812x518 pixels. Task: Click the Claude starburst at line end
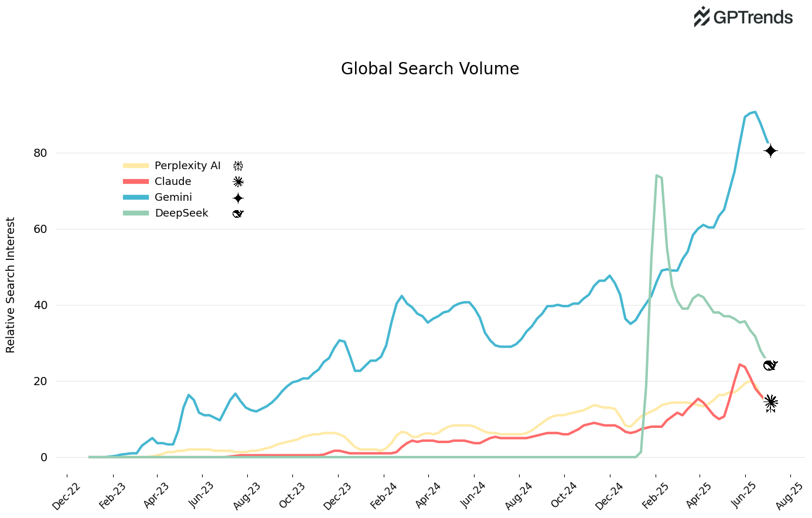click(x=771, y=402)
